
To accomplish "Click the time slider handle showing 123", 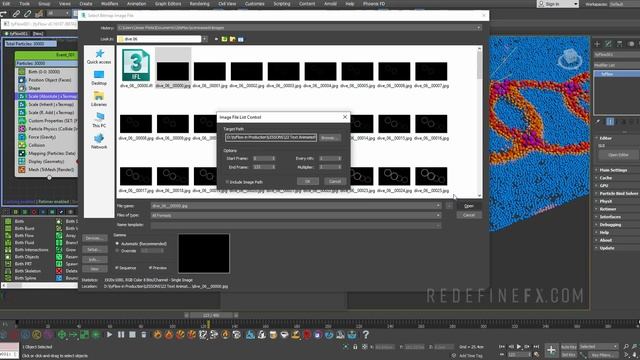I will click(211, 315).
